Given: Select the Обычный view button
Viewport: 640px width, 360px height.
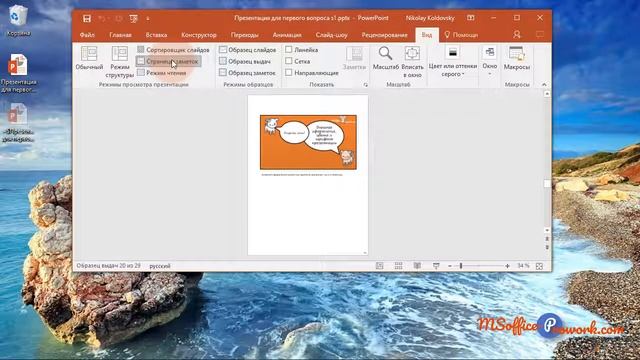Looking at the screenshot, I should (x=89, y=58).
